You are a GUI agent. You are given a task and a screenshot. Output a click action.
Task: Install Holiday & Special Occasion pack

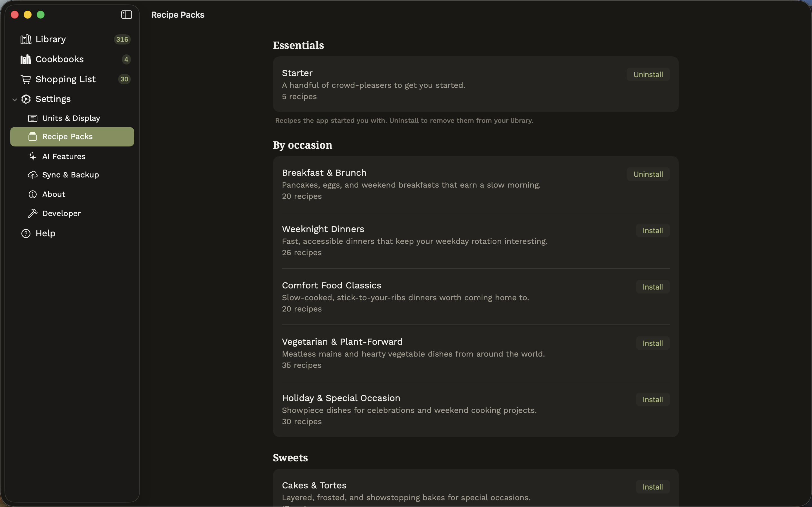point(653,400)
